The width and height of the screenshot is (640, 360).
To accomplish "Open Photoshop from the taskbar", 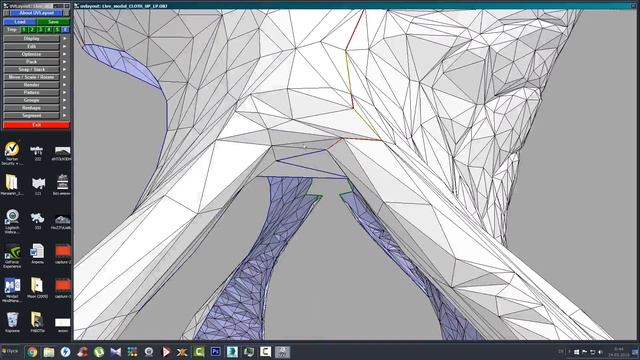I will [216, 352].
